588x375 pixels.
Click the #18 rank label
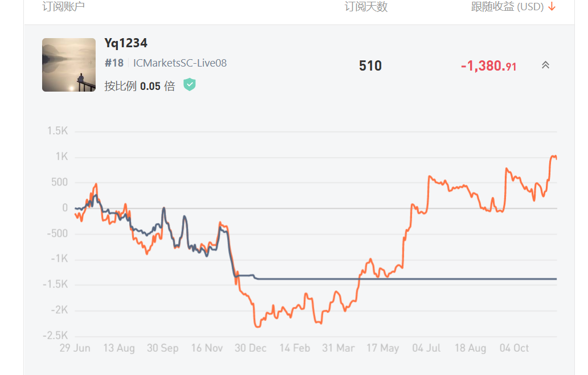(114, 63)
